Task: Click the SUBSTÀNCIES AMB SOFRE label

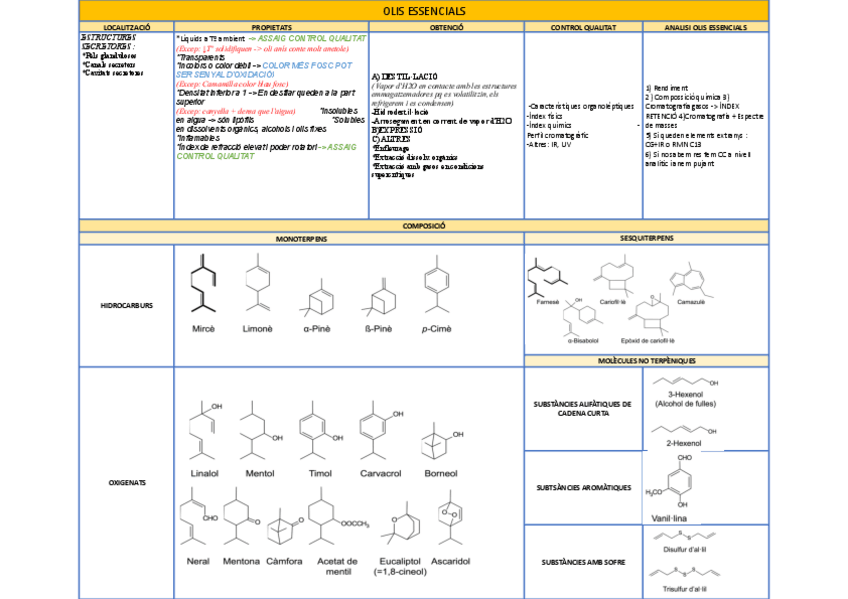Action: coord(583,562)
